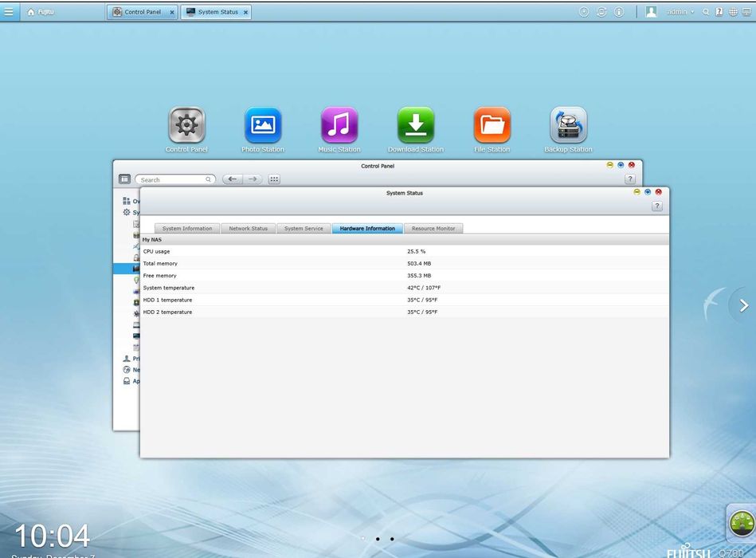Click the admin user avatar
Viewport: 756px width, 558px height.
(651, 12)
